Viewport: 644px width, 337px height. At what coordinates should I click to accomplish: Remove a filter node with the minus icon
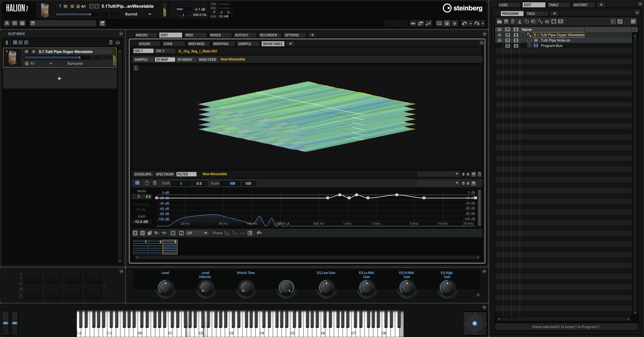point(142,233)
